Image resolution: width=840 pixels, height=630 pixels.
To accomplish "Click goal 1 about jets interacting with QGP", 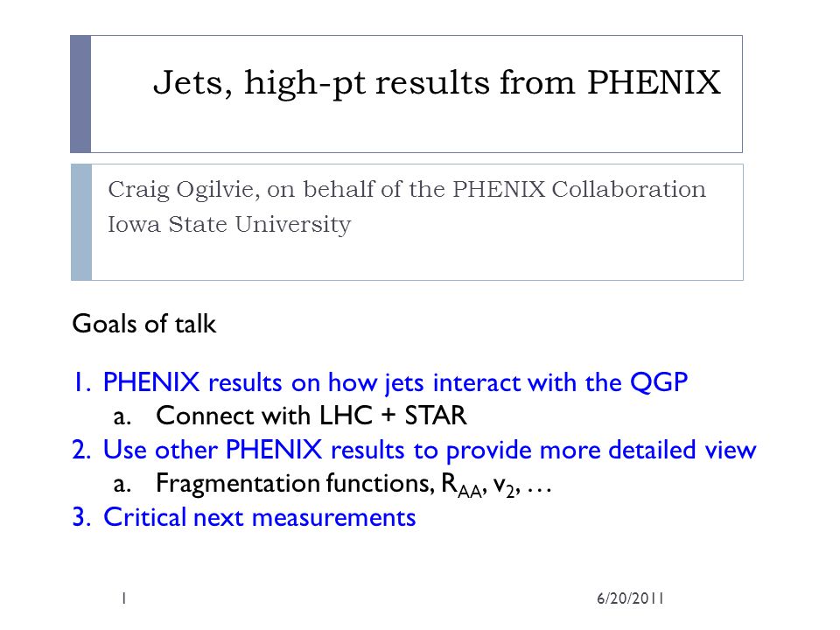I will 380,383.
